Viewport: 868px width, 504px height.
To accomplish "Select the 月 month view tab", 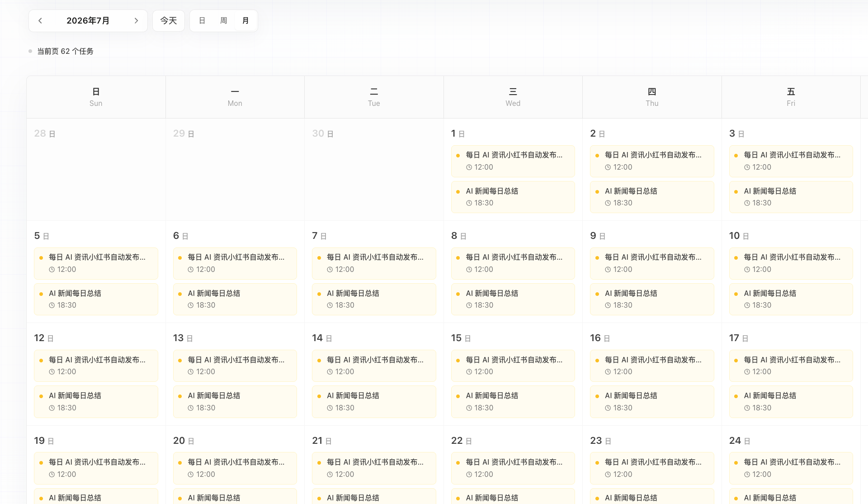I will coord(245,21).
